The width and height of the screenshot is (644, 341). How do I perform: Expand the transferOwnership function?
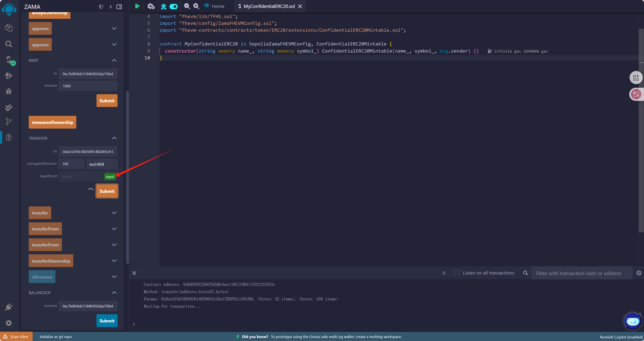(x=114, y=261)
